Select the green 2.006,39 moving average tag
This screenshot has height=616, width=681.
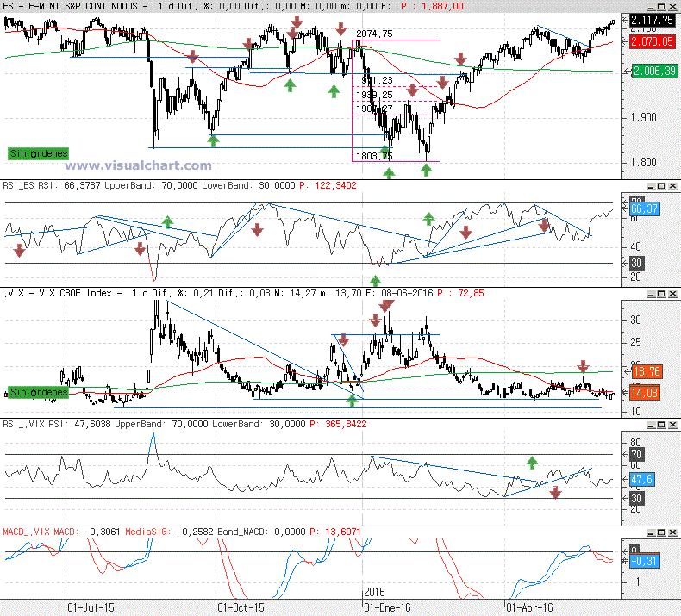point(653,71)
